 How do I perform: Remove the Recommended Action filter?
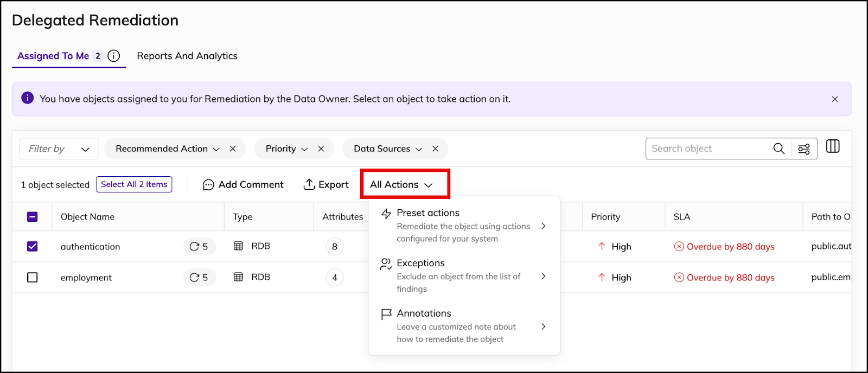(x=233, y=149)
